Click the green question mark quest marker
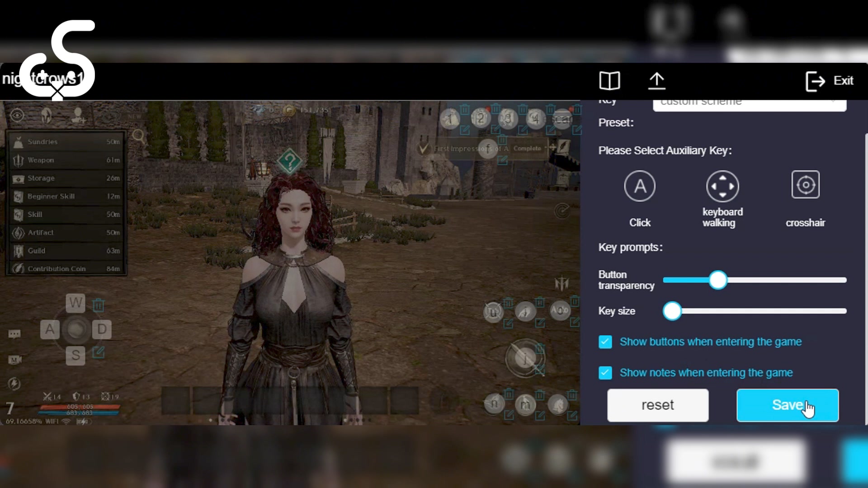Screen dimensions: 868x488 [x=289, y=161]
